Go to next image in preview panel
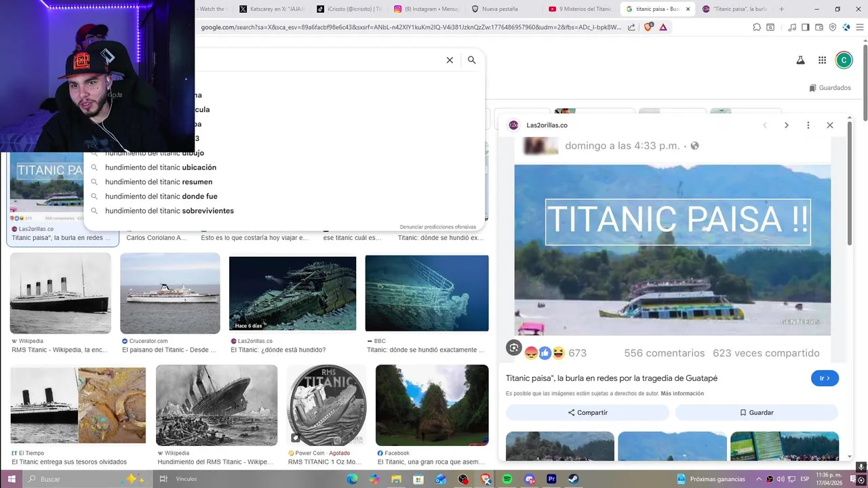Screen dimensions: 868x488 click(787, 125)
